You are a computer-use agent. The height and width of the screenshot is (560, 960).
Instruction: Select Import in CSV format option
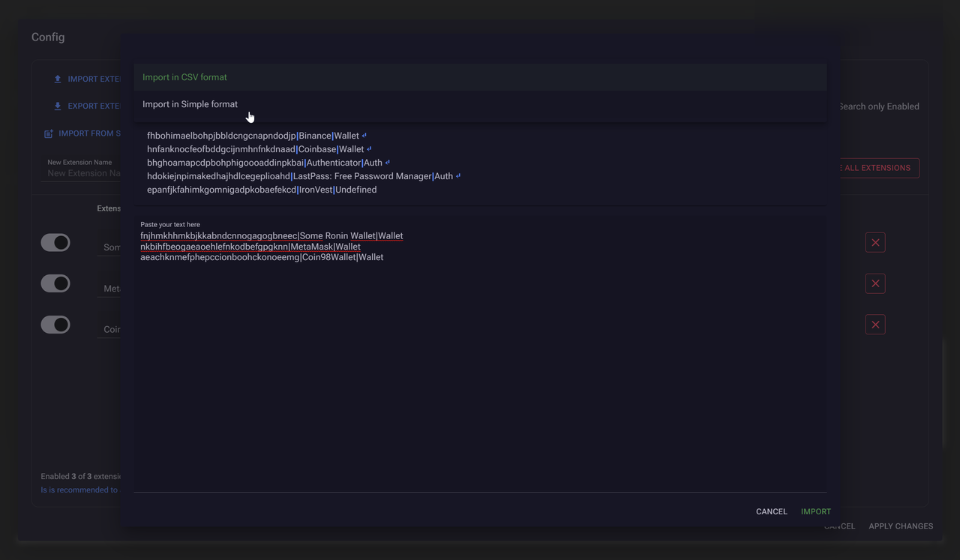[x=185, y=77]
